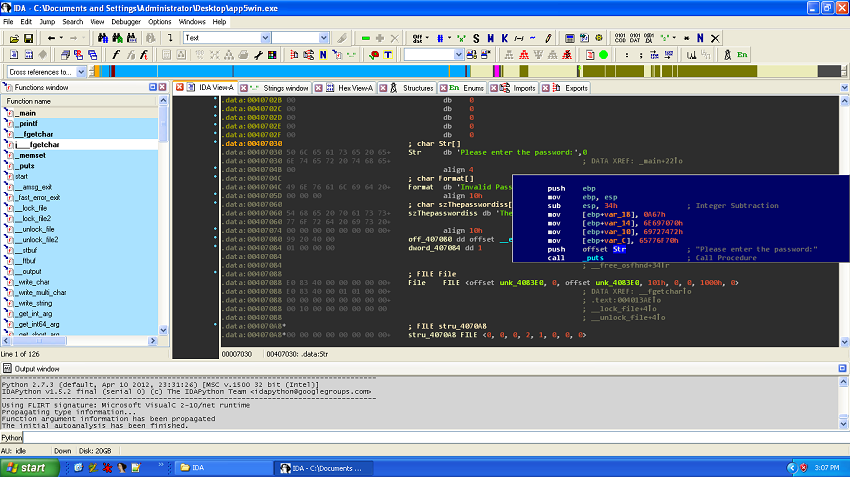Image resolution: width=850 pixels, height=477 pixels.
Task: Switch to the Imports tab
Action: click(524, 88)
